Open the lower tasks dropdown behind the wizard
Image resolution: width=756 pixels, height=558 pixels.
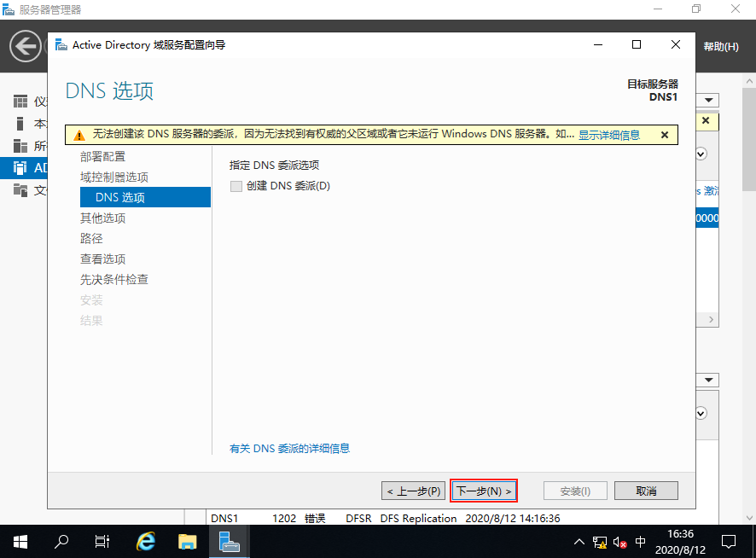[x=708, y=380]
